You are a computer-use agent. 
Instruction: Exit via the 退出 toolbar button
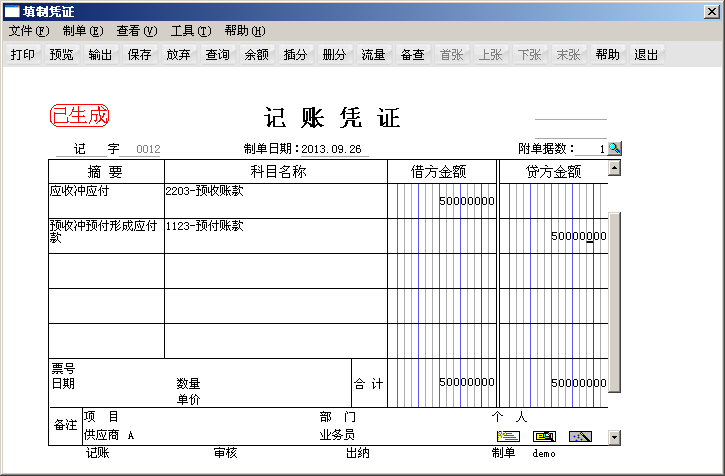coord(646,55)
